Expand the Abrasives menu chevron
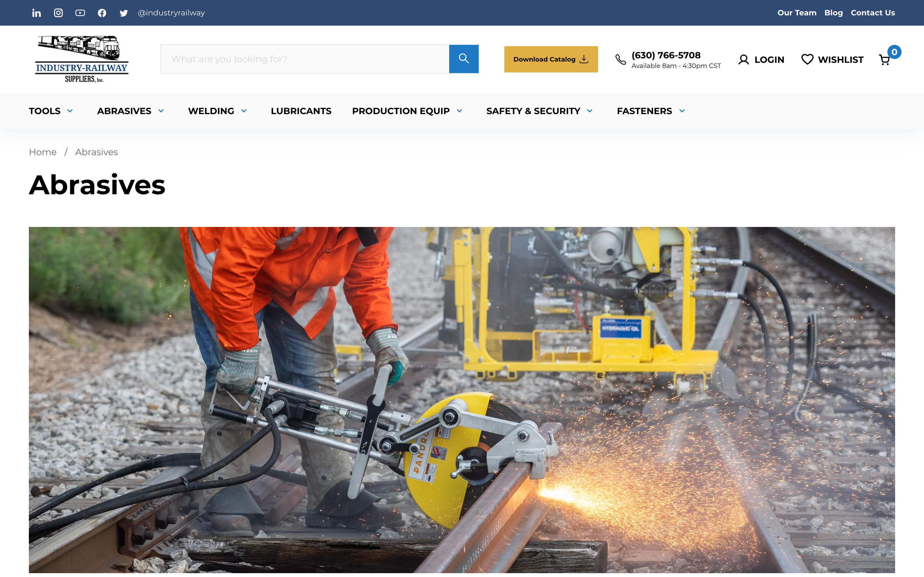 point(161,111)
